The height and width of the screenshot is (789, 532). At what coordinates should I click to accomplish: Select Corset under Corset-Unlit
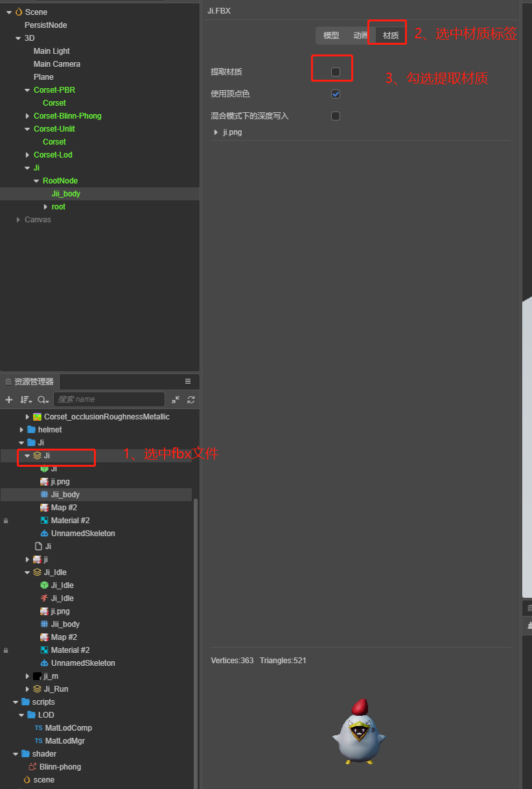pos(54,141)
